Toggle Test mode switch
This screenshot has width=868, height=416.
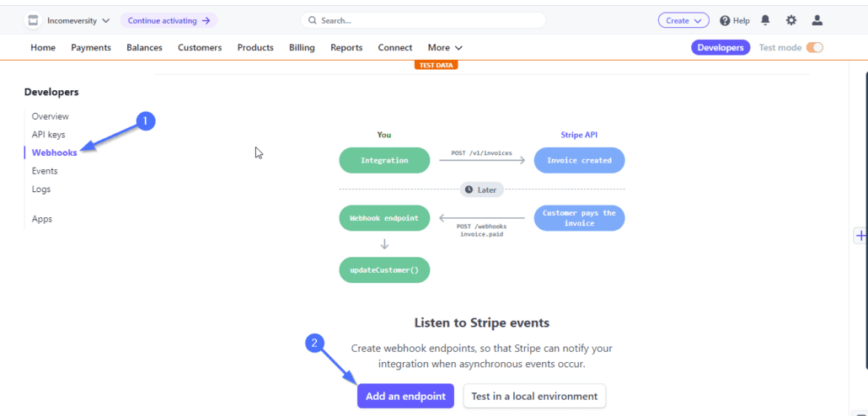[814, 47]
